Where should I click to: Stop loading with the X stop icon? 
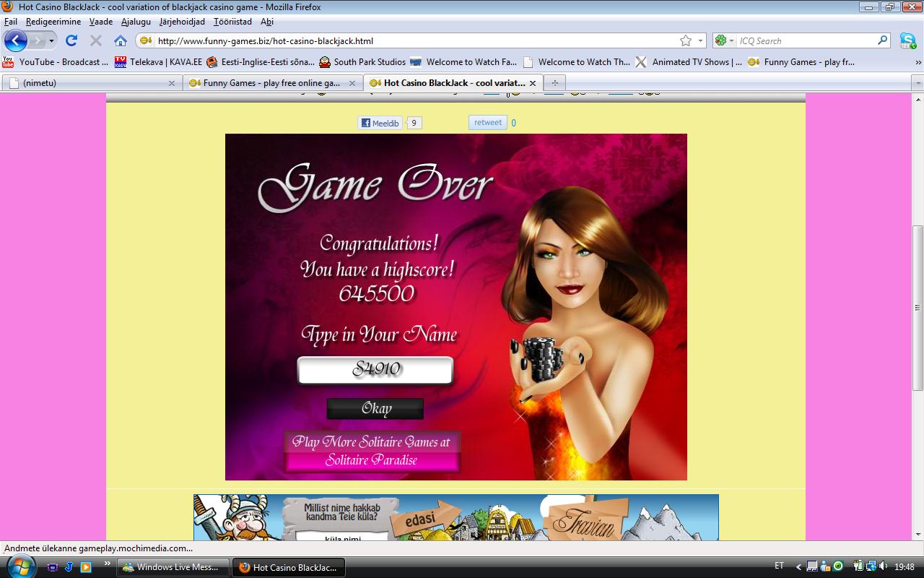95,40
